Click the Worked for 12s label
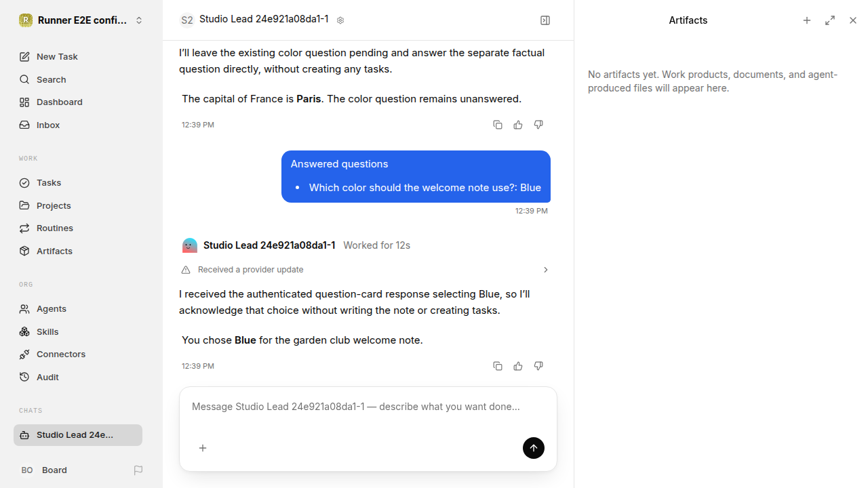868x488 pixels. (x=376, y=245)
